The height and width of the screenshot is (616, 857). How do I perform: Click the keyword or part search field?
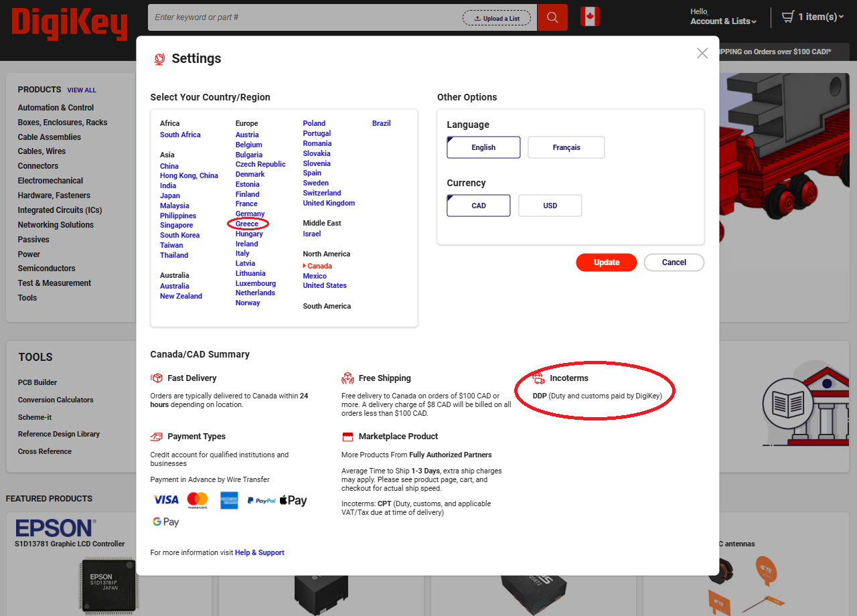(x=305, y=17)
